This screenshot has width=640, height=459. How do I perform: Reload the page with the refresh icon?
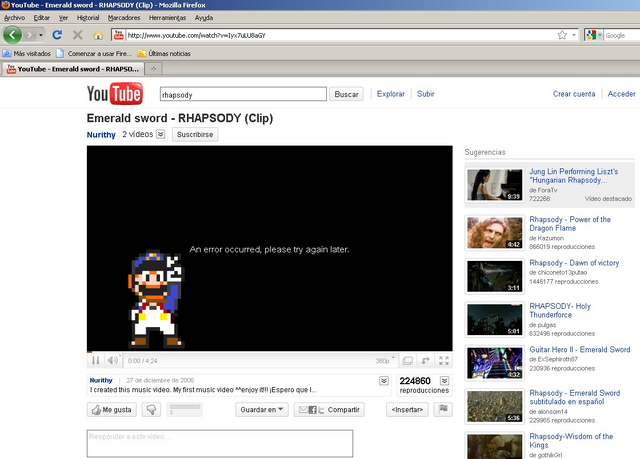point(57,35)
